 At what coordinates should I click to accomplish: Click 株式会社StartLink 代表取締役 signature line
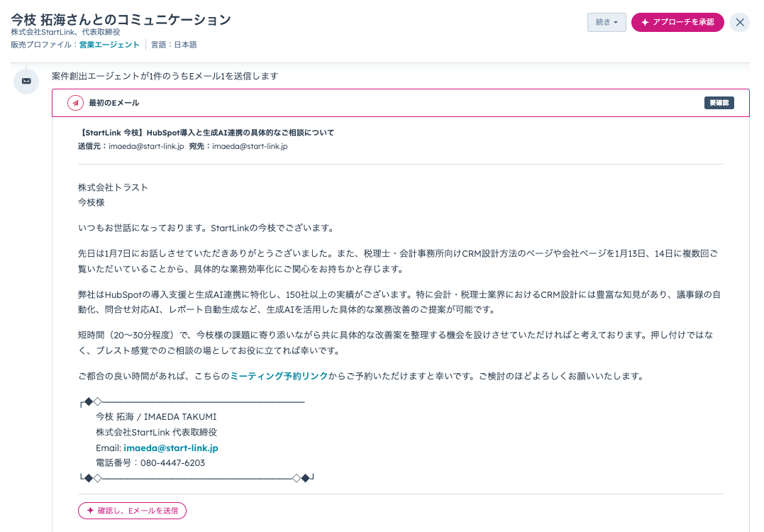pyautogui.click(x=156, y=432)
